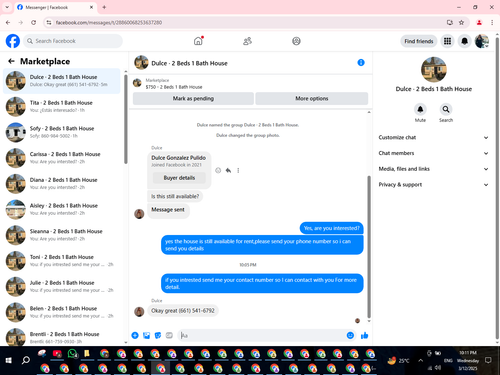Switch to the Messenger | Facebook tab

(55, 7)
